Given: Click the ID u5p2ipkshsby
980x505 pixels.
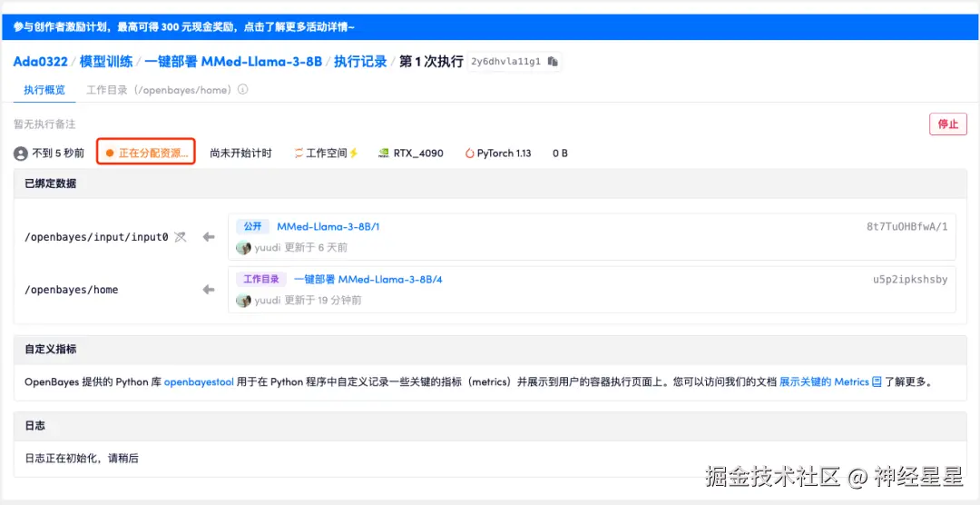Looking at the screenshot, I should coord(910,279).
